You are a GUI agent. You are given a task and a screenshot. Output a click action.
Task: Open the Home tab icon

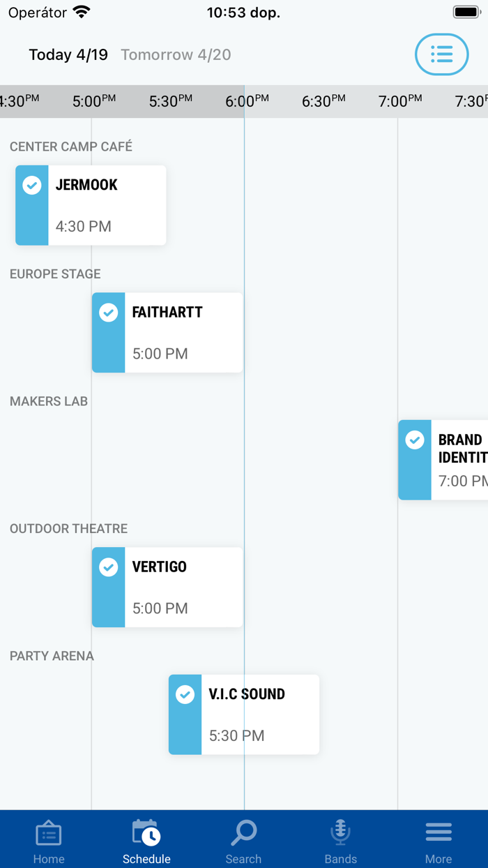[x=49, y=834]
